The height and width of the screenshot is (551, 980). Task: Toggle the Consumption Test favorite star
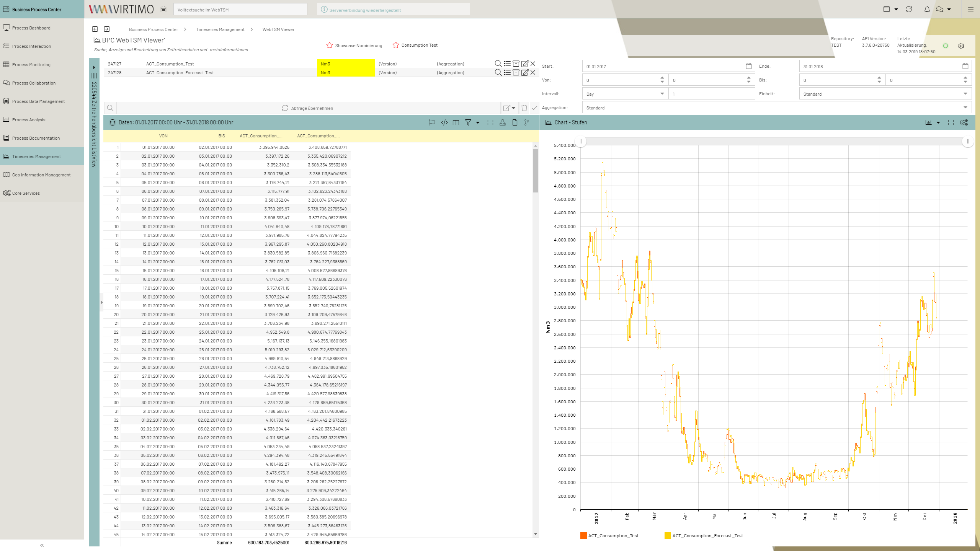[396, 45]
